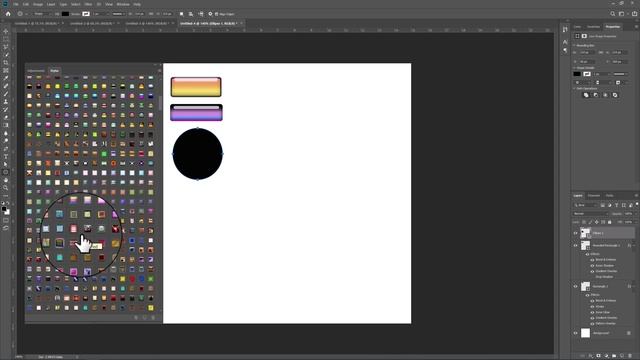Select the Eraser tool
The image size is (640, 360).
click(x=6, y=118)
